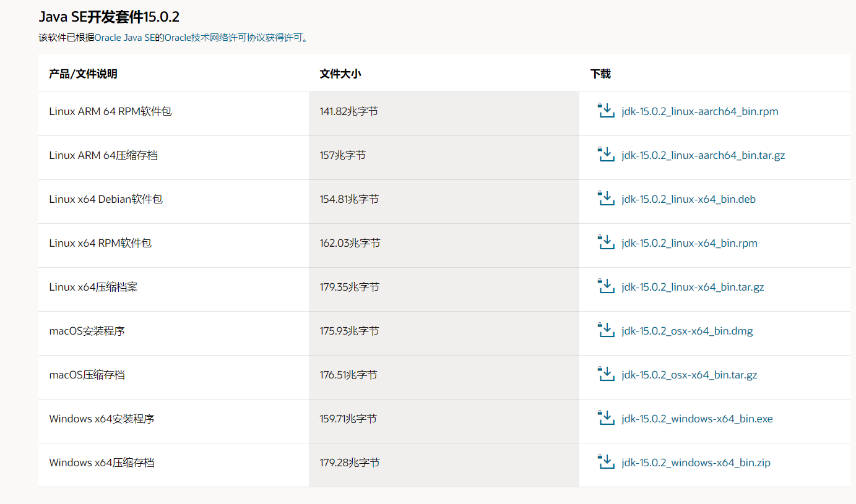This screenshot has width=856, height=504.
Task: Click the 文件大小 column header
Action: tap(340, 74)
